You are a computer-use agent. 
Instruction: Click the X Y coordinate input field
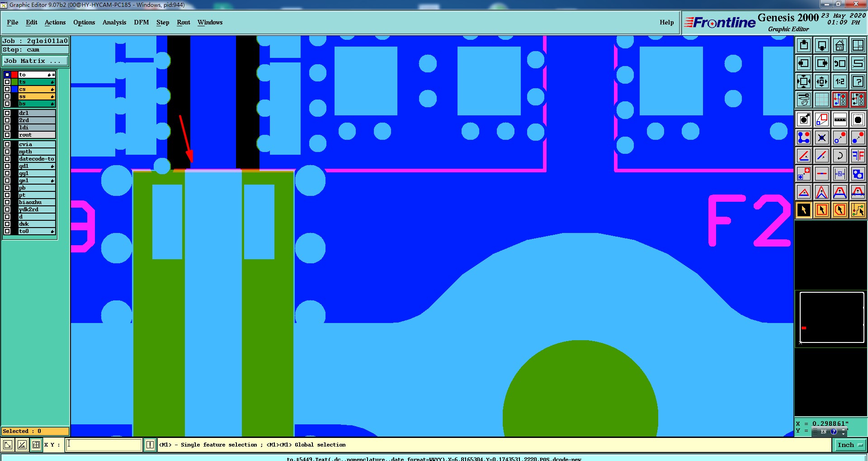pos(104,445)
